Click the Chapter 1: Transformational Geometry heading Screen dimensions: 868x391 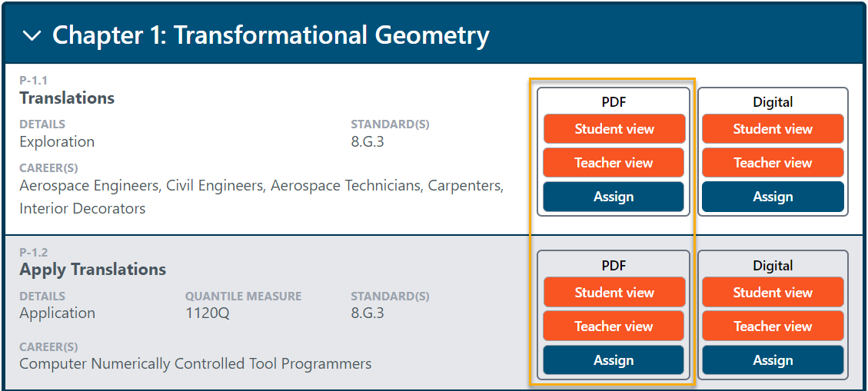point(270,35)
